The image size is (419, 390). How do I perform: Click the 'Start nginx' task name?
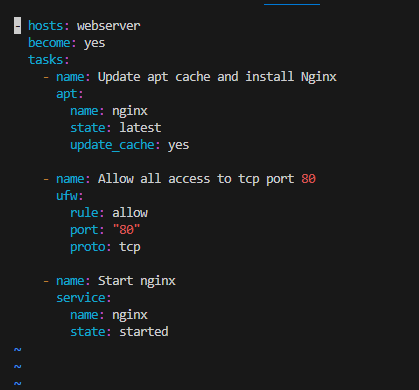coord(137,281)
